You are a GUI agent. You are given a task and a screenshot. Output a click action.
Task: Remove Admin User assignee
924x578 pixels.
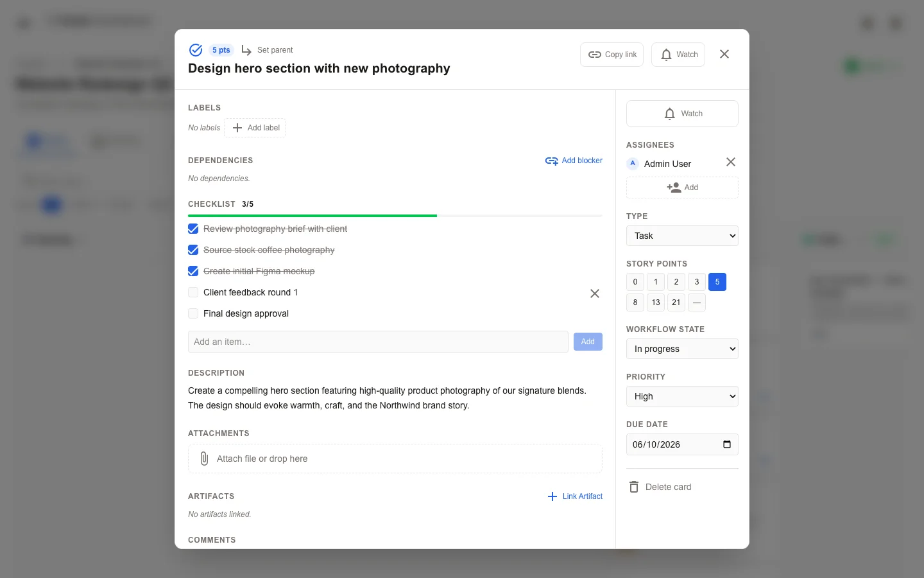click(x=731, y=162)
